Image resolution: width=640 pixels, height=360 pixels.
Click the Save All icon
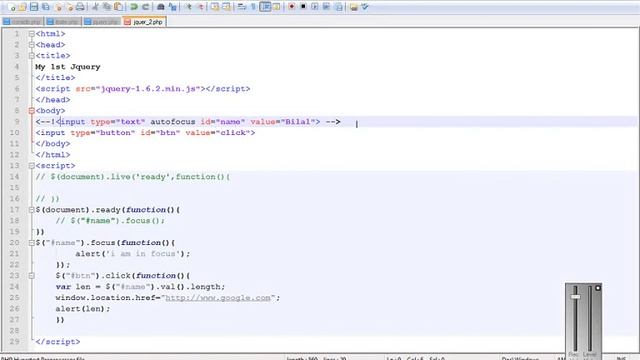coord(46,7)
